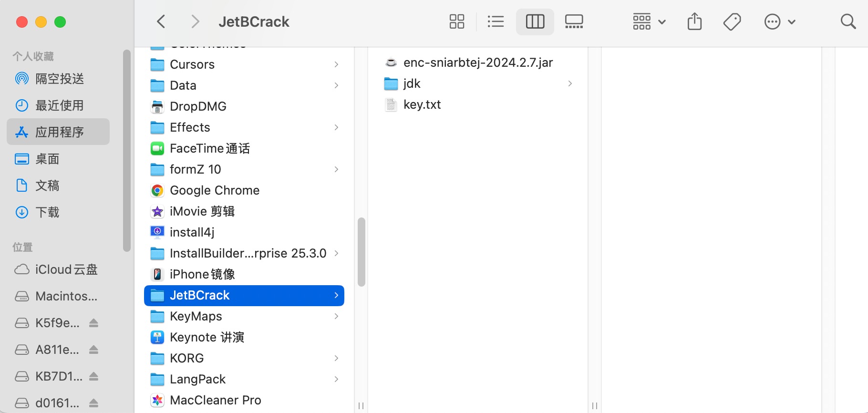Open the group-by dropdown

649,21
